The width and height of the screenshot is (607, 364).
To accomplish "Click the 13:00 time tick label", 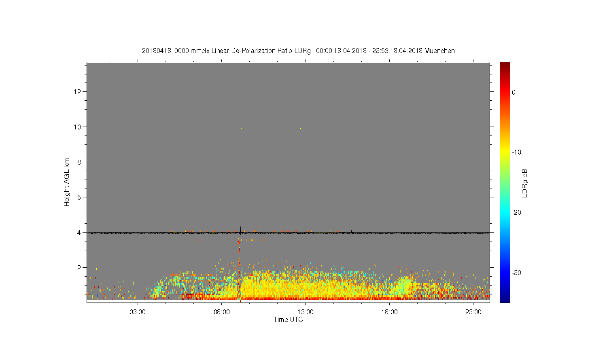I will tap(306, 312).
